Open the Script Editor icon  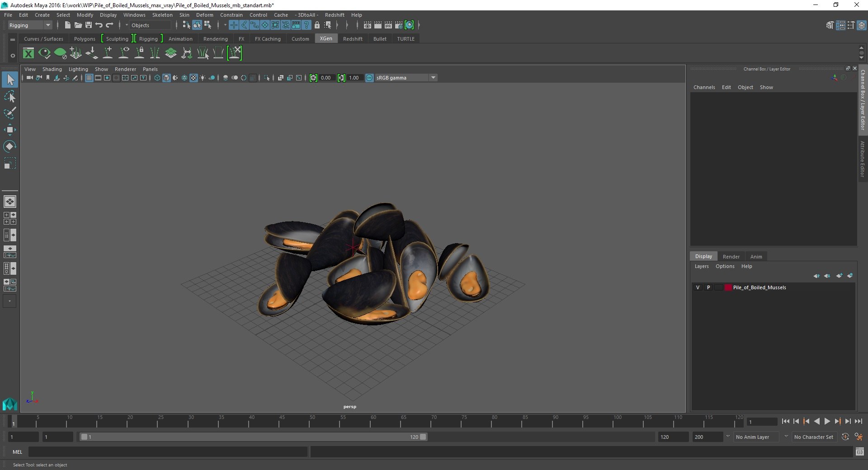point(859,451)
